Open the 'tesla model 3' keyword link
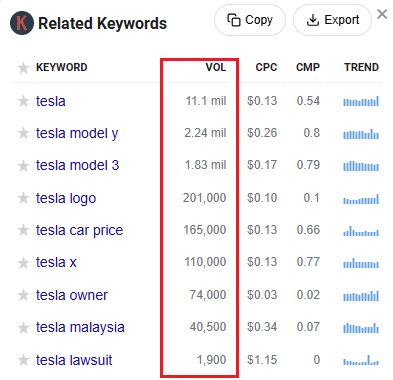 coord(77,165)
